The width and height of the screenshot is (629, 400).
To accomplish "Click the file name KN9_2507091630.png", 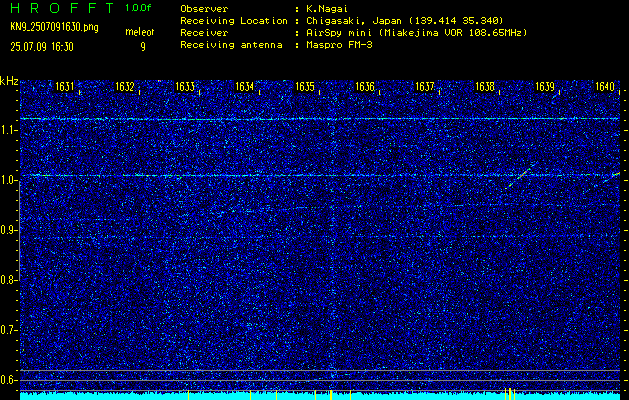I will (54, 27).
